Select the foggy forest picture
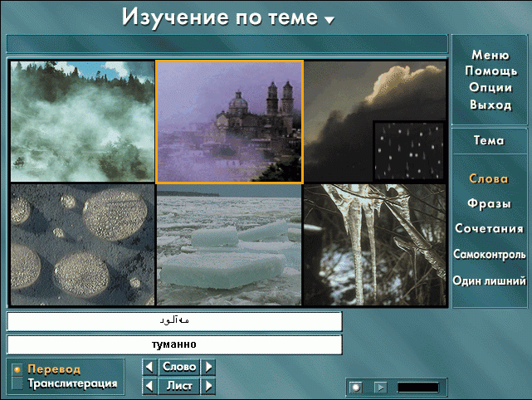Viewport: 532px width, 400px height. click(x=82, y=121)
